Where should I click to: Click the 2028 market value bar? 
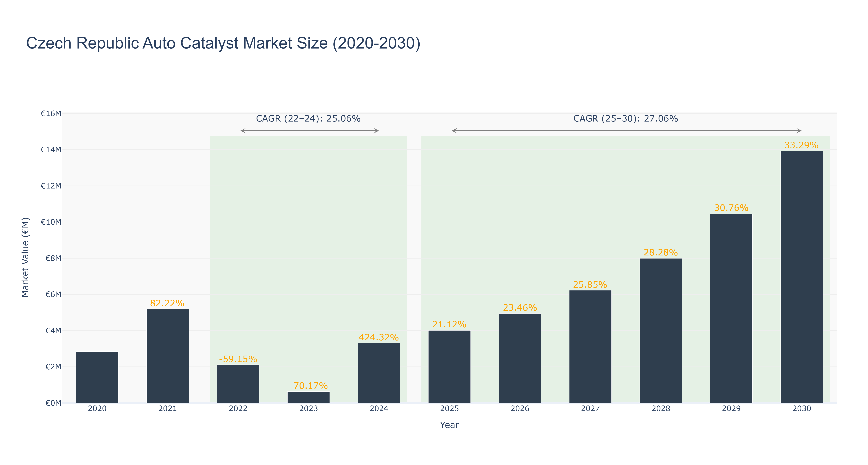click(x=660, y=331)
